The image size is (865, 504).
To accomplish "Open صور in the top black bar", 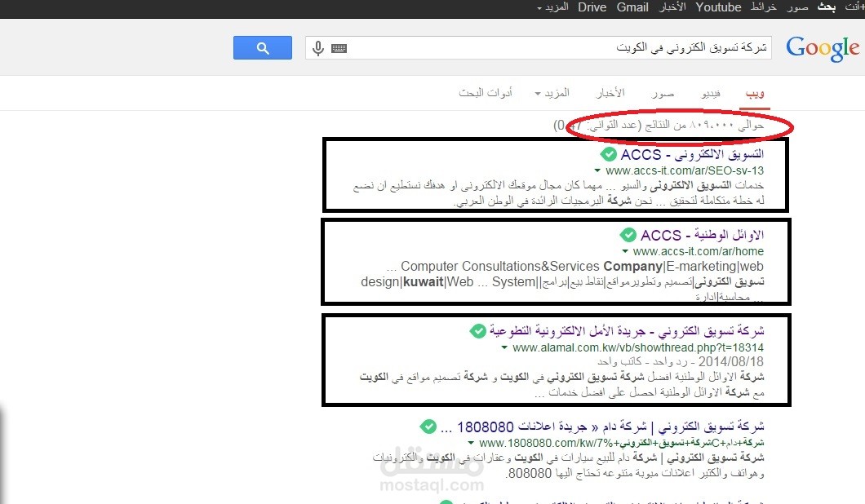I will click(x=798, y=7).
